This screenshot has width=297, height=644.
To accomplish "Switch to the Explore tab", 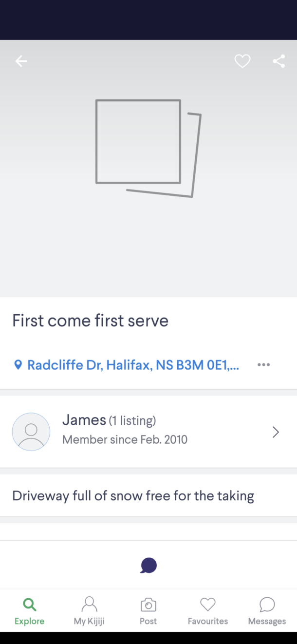I will click(x=29, y=611).
